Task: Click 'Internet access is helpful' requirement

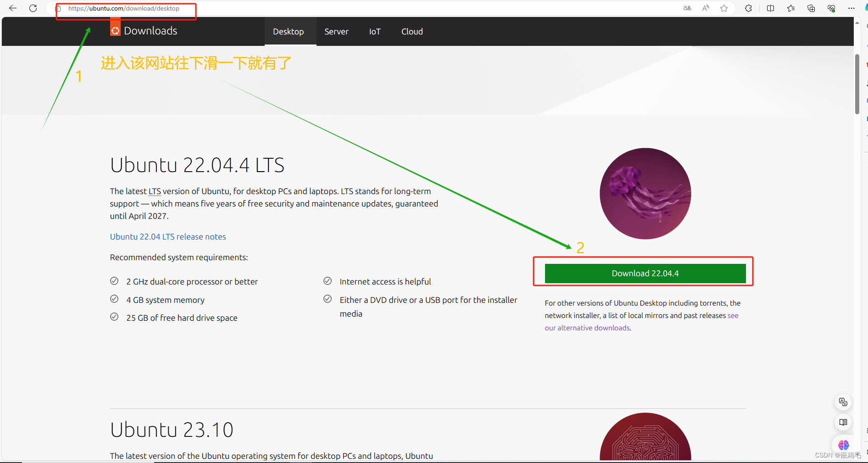Action: [x=385, y=282]
